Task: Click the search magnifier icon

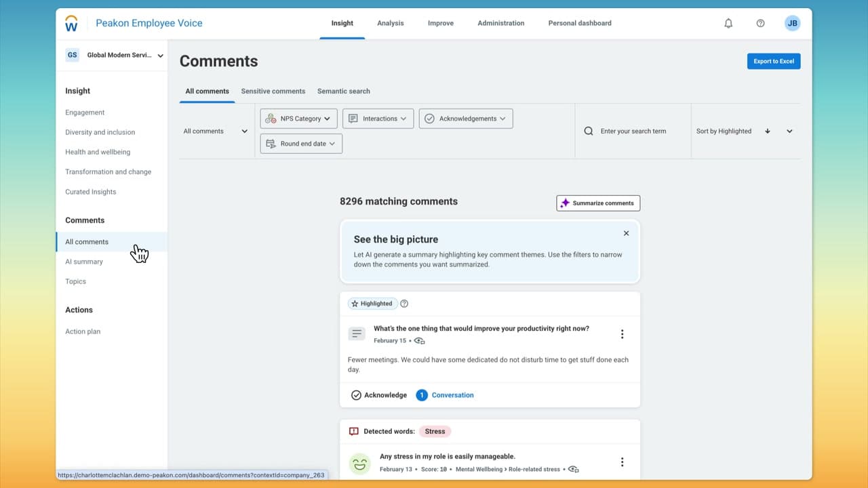Action: [589, 131]
